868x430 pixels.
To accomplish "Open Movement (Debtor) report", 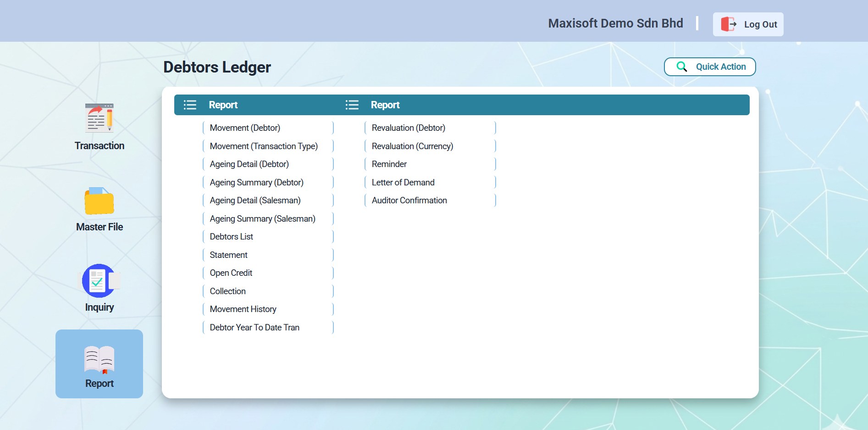I will 268,128.
